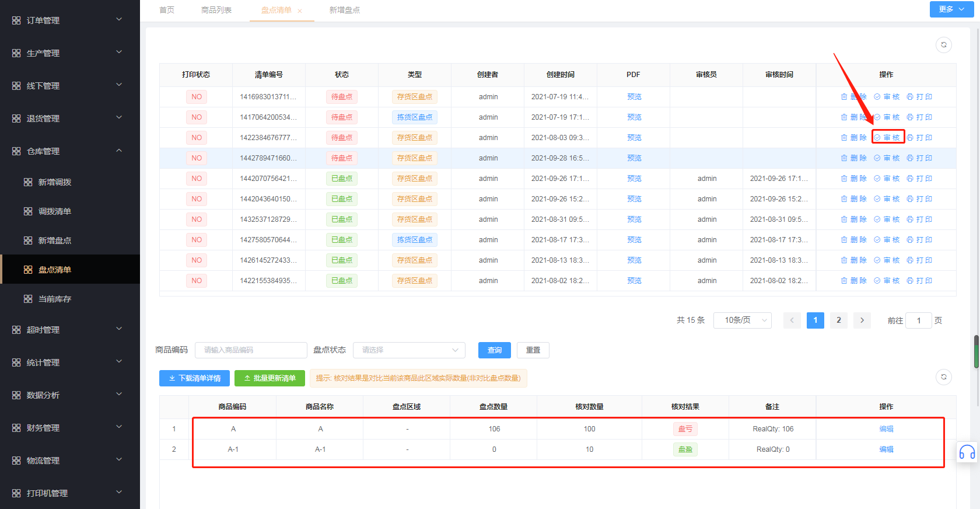Image resolution: width=980 pixels, height=509 pixels.
Task: Audit list 1422384676777 row
Action: coord(887,138)
